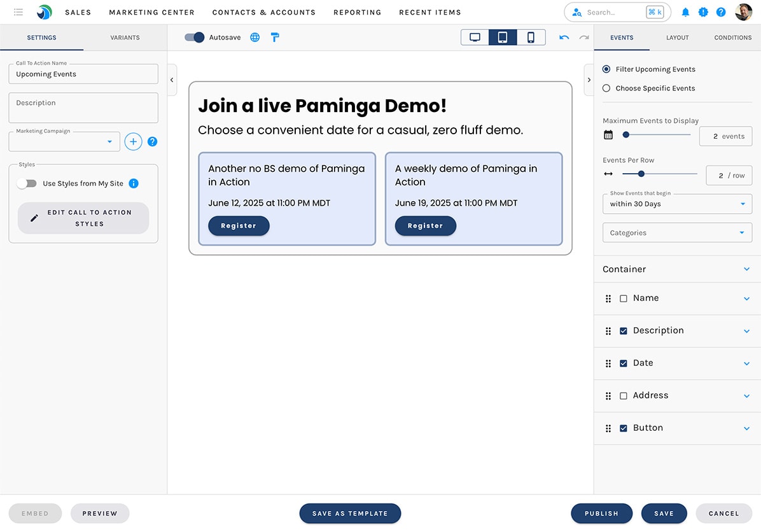Expand the Container section

745,269
